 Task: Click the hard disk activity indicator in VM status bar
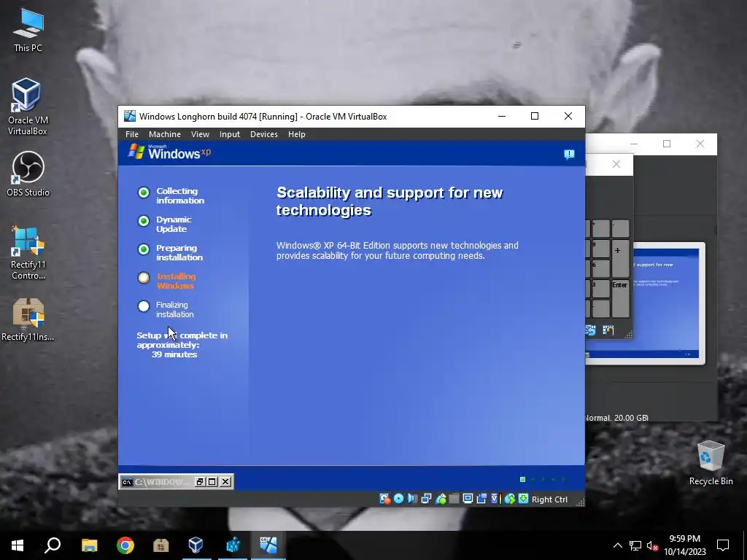(x=384, y=499)
